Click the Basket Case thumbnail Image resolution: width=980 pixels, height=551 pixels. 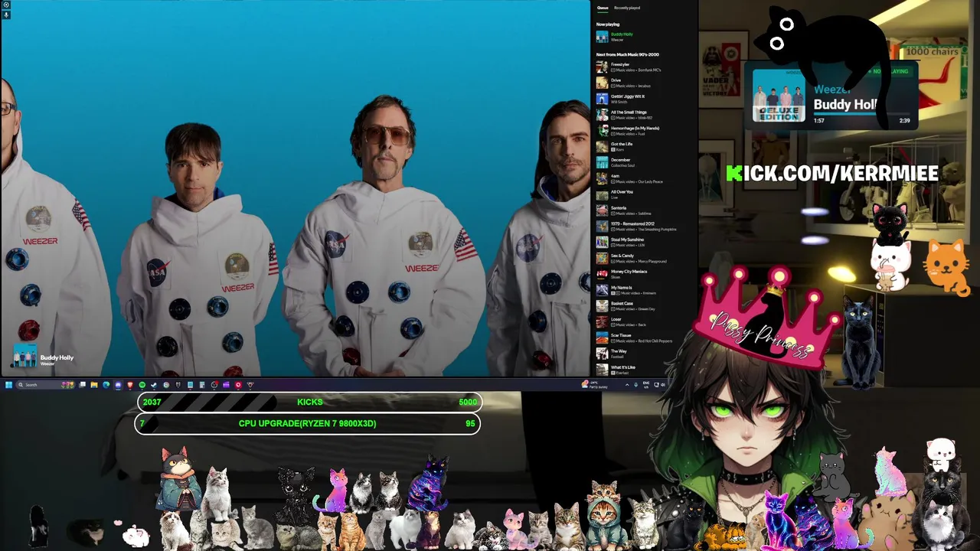602,306
